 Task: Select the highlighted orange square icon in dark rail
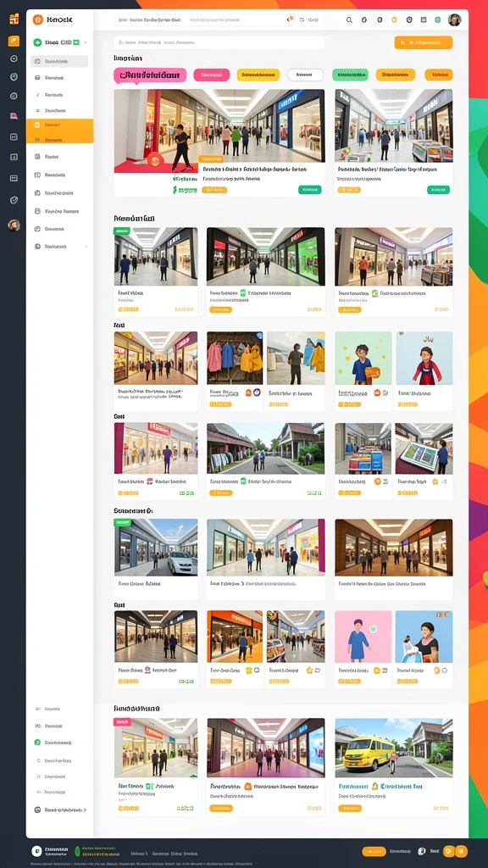pos(14,41)
